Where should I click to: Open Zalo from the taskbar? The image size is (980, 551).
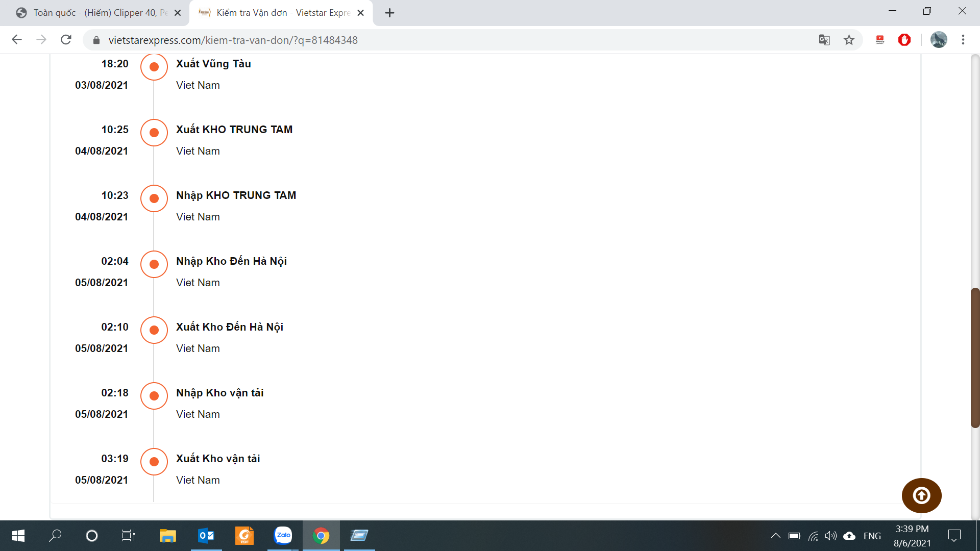click(x=283, y=536)
